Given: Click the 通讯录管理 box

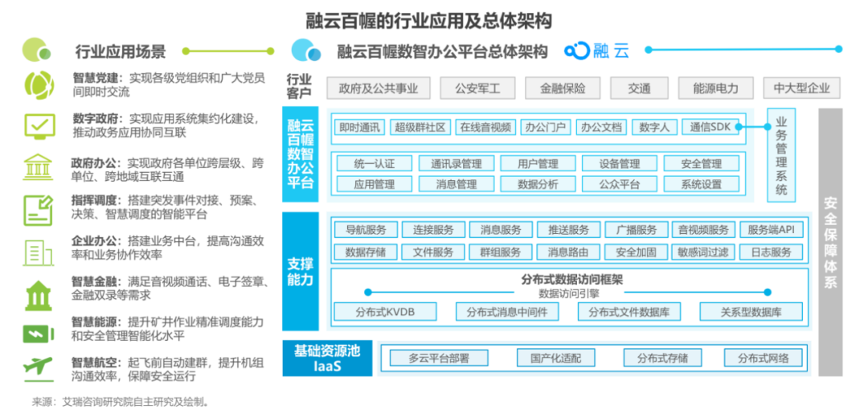Looking at the screenshot, I should pos(457,163).
